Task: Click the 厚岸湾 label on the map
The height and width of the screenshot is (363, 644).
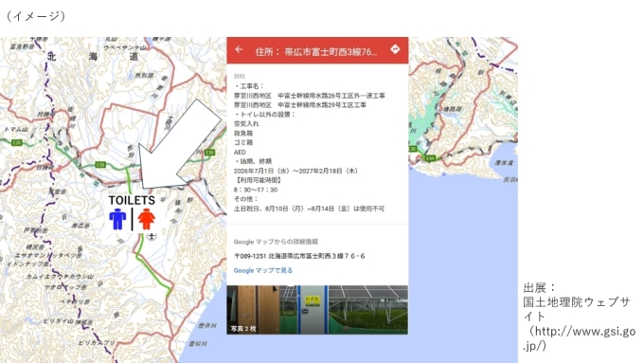Action: point(505,163)
